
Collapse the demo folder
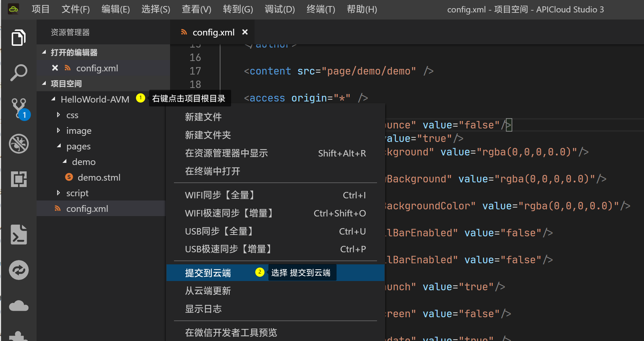65,161
